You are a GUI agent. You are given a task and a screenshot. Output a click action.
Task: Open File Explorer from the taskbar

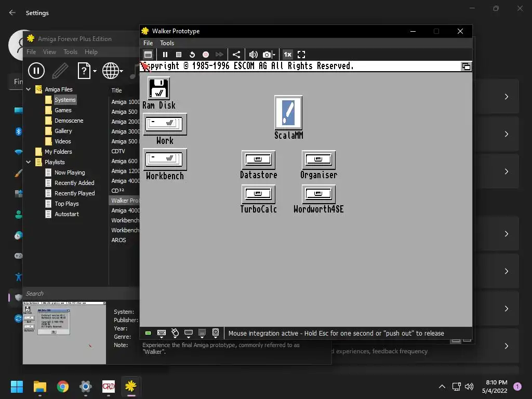click(39, 387)
